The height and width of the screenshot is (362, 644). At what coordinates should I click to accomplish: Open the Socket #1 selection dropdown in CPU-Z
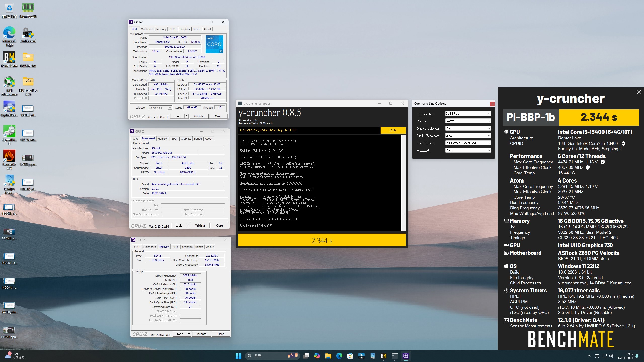pyautogui.click(x=160, y=108)
